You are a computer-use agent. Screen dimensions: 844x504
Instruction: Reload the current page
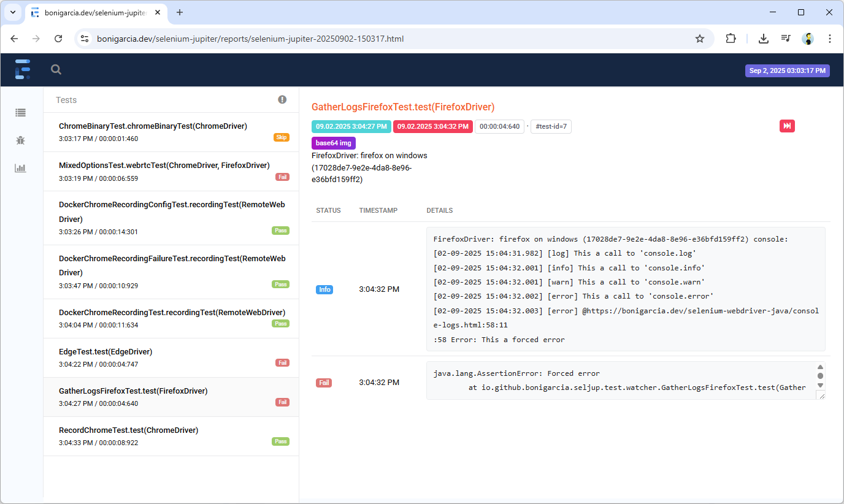[58, 39]
